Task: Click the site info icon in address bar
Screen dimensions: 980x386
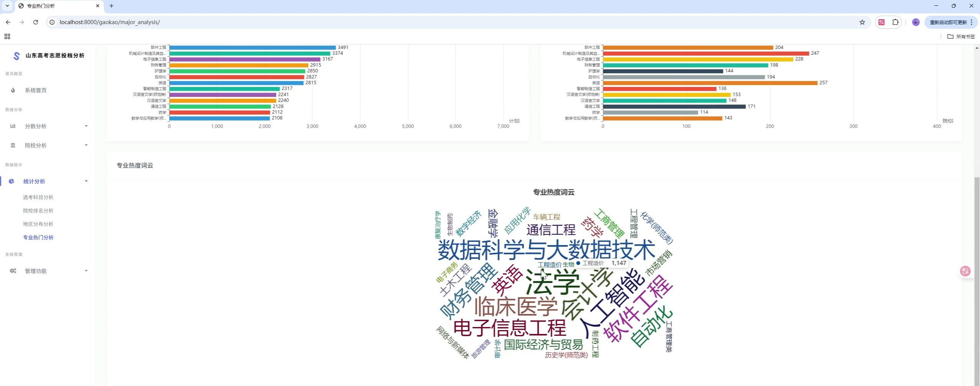Action: [x=52, y=22]
